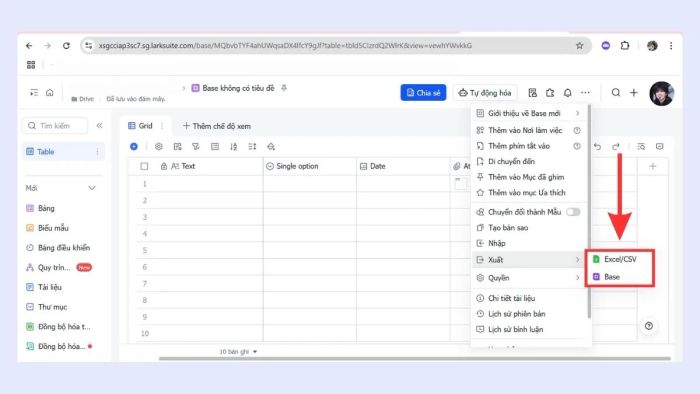Add a new column with the plus header
The height and width of the screenshot is (394, 700).
pyautogui.click(x=653, y=166)
